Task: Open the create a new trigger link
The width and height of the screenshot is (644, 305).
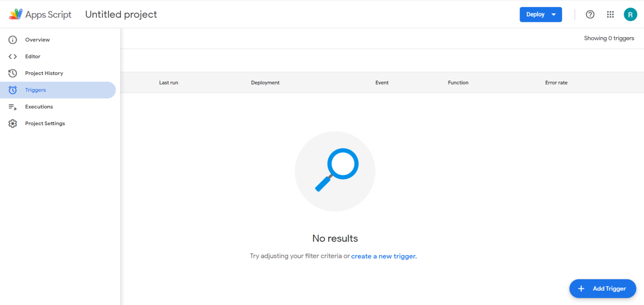Action: [383, 256]
